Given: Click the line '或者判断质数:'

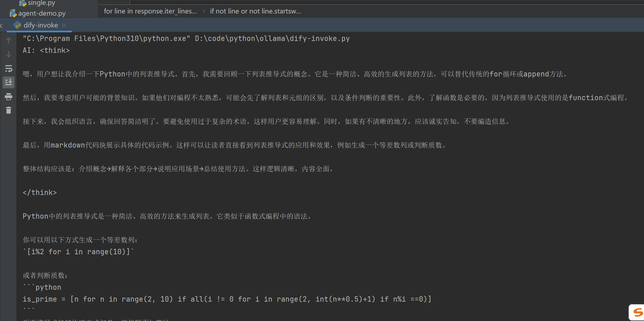Looking at the screenshot, I should point(45,275).
